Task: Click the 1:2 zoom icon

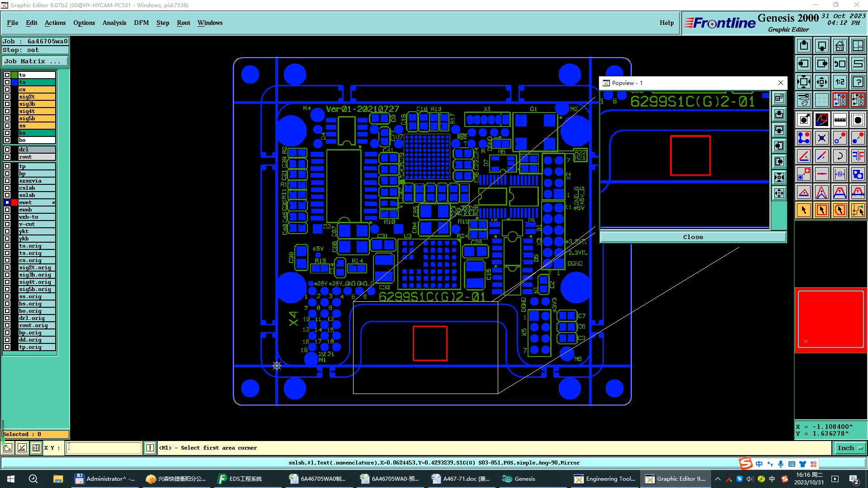Action: click(840, 82)
